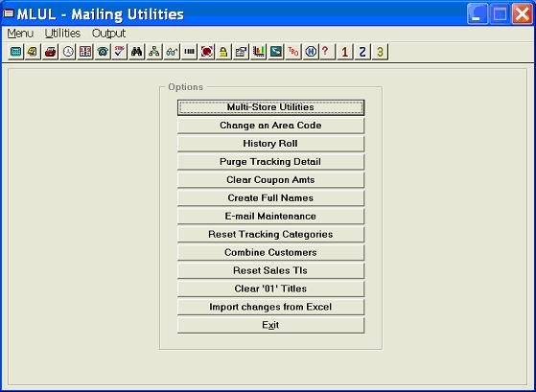The image size is (536, 392).
Task: Click the clock toolbar icon
Action: (x=68, y=52)
